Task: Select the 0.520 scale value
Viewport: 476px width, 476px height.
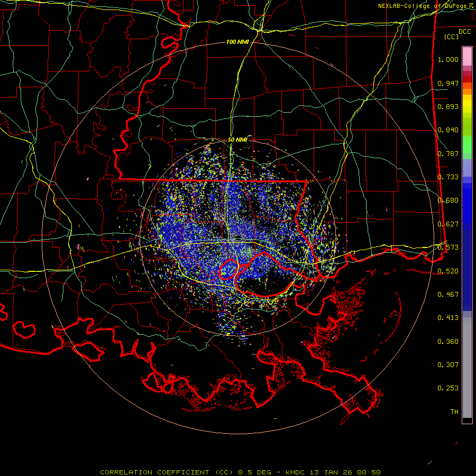Action: tap(448, 271)
